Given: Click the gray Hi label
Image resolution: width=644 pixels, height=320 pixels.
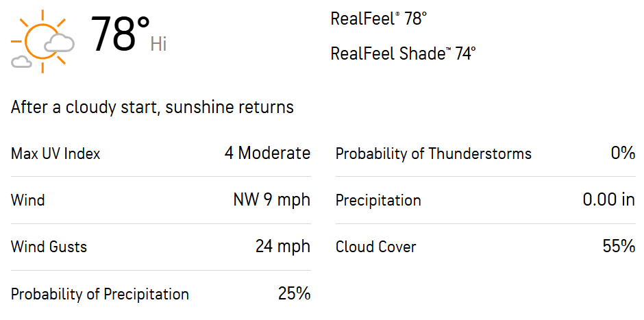Looking at the screenshot, I should [158, 44].
